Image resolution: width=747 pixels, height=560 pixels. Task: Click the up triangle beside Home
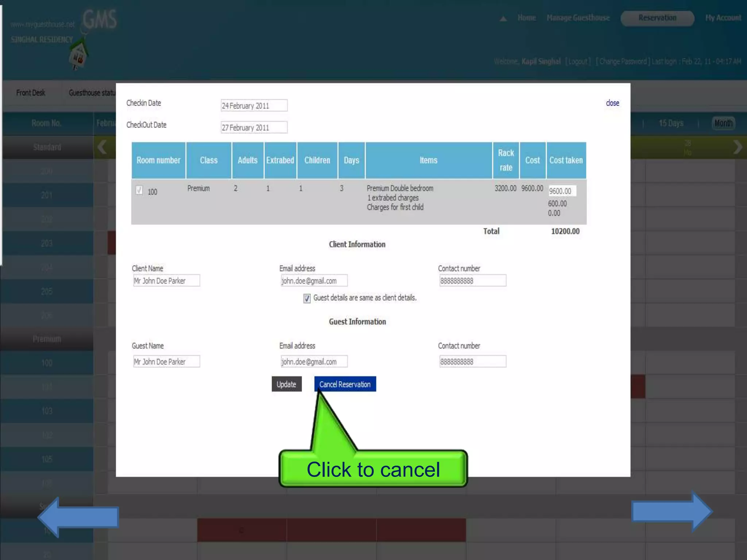pos(503,19)
